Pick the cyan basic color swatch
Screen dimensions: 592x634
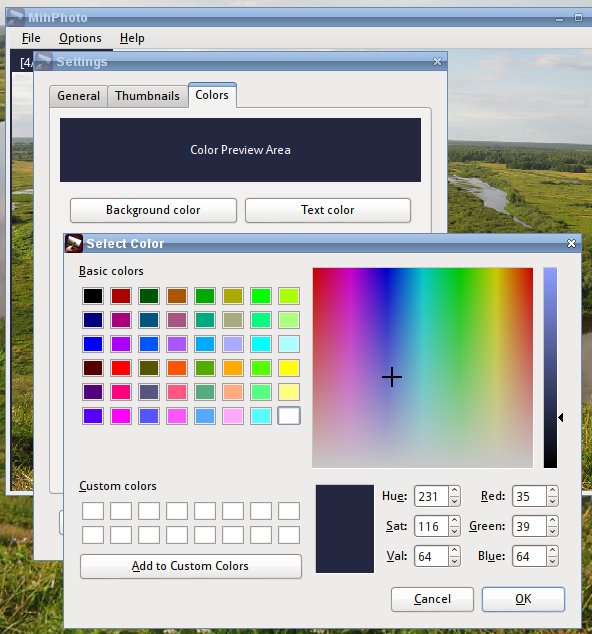(261, 344)
